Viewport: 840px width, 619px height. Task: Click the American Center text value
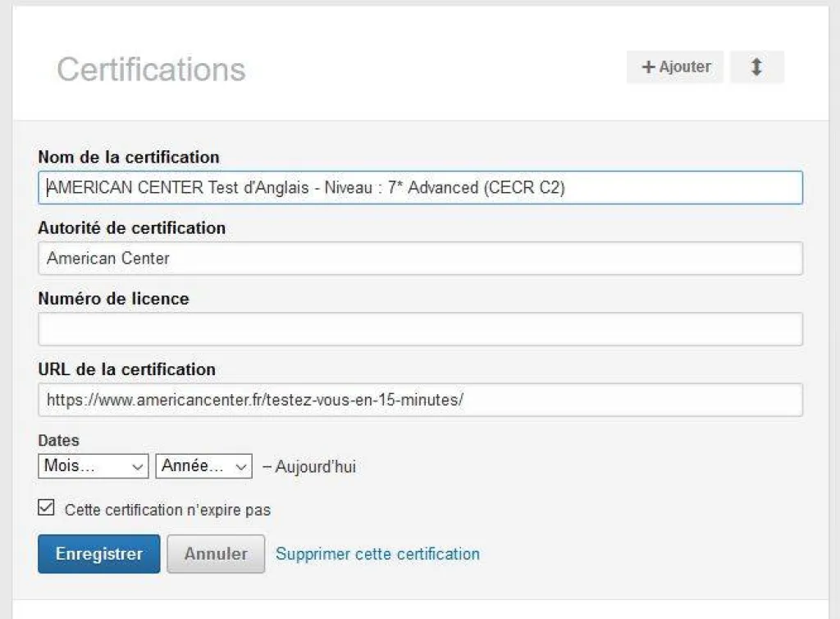click(x=107, y=258)
